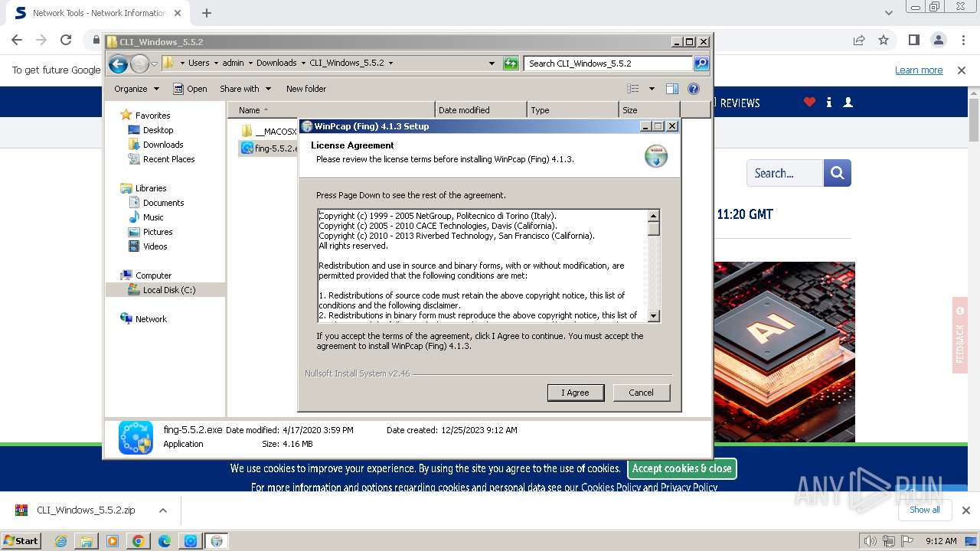
Task: Click the info i icon on the website
Action: point(829,103)
